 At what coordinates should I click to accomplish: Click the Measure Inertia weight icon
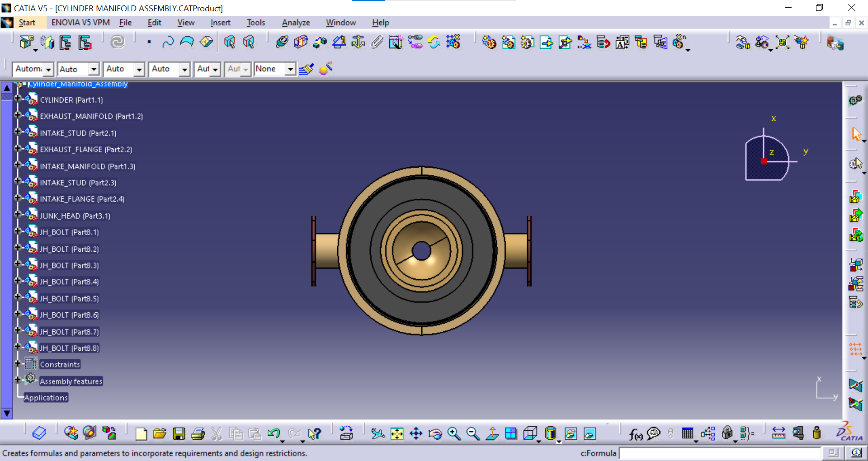click(x=816, y=434)
